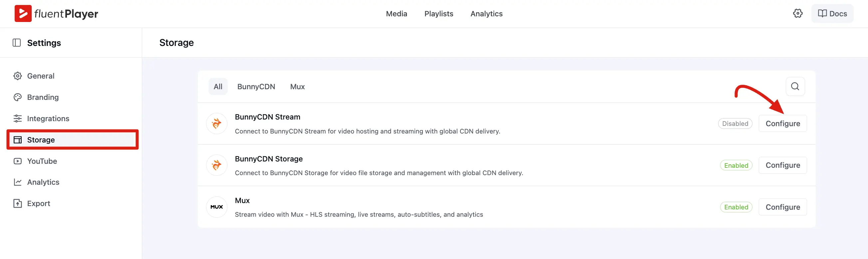
Task: Click the Integrations sliders icon
Action: (x=18, y=119)
